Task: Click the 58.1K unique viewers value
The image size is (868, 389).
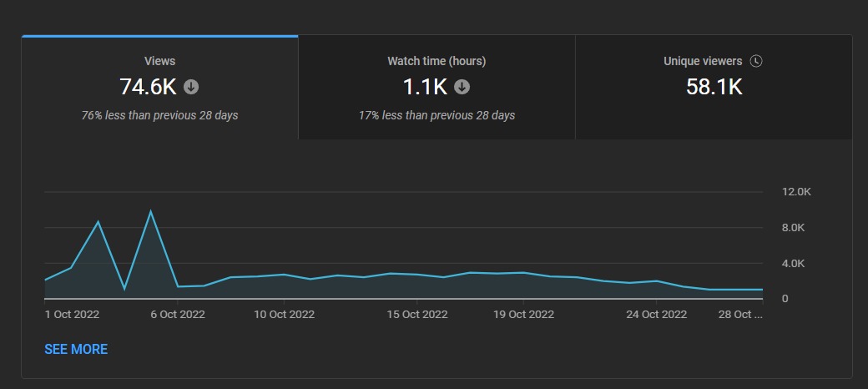Action: tap(714, 87)
